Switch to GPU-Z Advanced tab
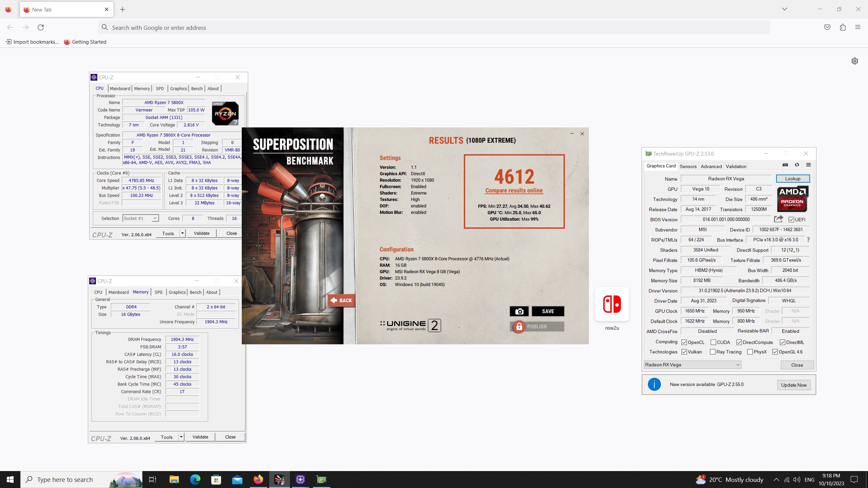 click(x=711, y=166)
